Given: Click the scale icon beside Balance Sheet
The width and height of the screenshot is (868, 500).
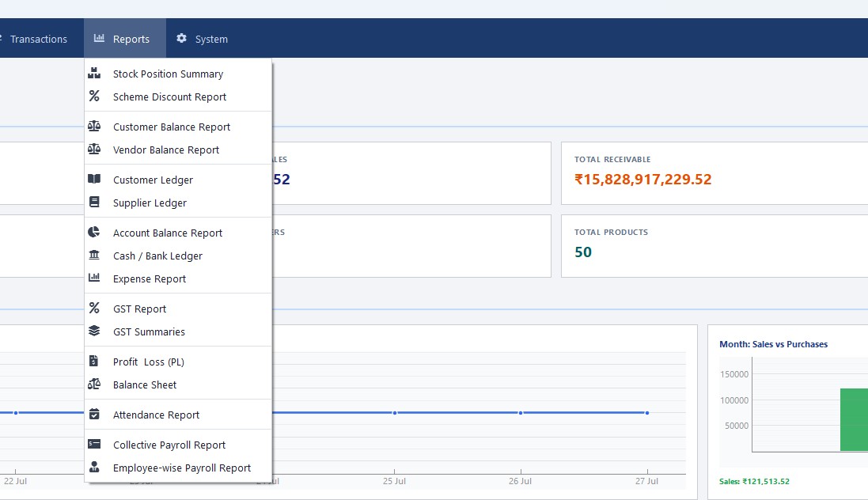Looking at the screenshot, I should tap(94, 384).
